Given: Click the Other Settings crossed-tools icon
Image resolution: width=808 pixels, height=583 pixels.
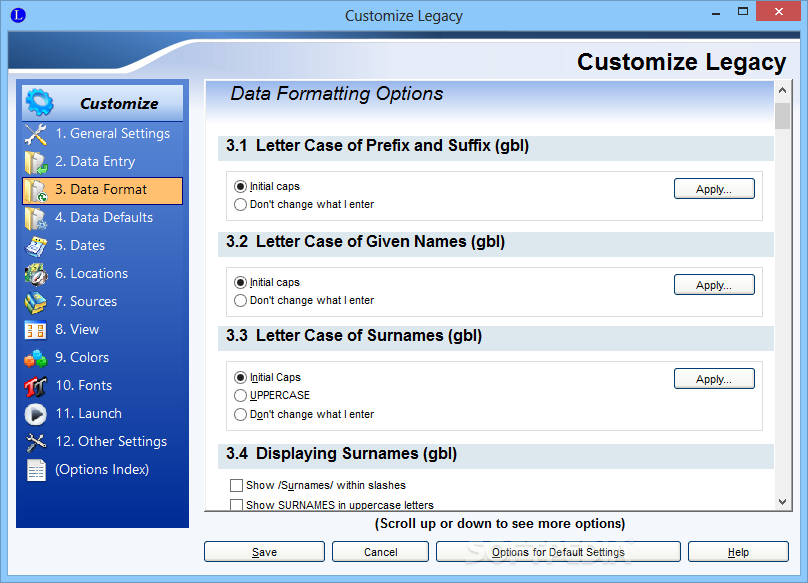Looking at the screenshot, I should (36, 442).
